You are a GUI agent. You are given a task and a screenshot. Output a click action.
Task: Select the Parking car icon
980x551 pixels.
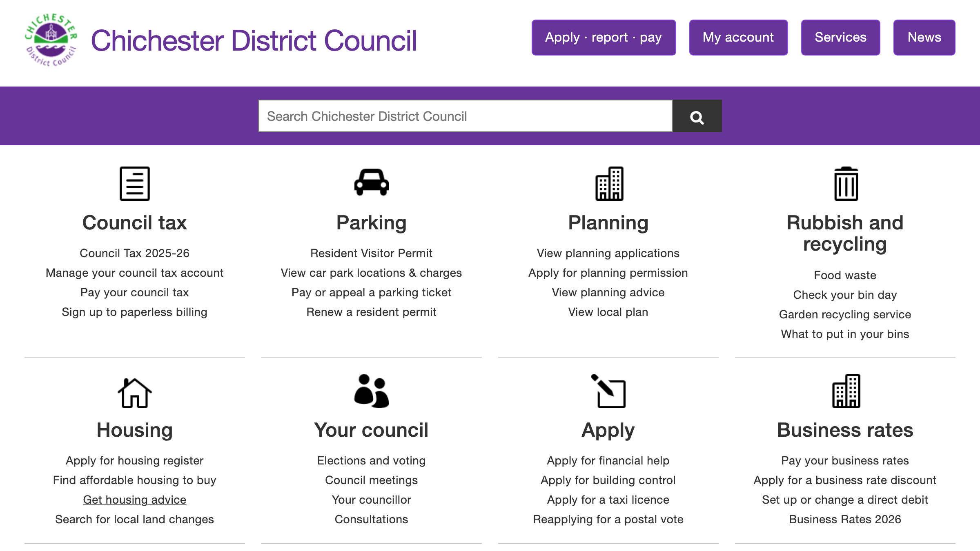point(371,183)
